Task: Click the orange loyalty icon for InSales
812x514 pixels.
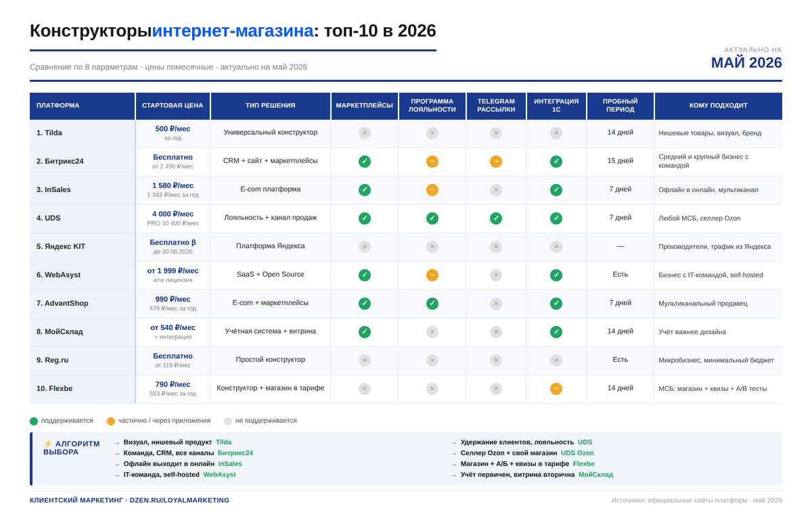Action: coord(432,190)
